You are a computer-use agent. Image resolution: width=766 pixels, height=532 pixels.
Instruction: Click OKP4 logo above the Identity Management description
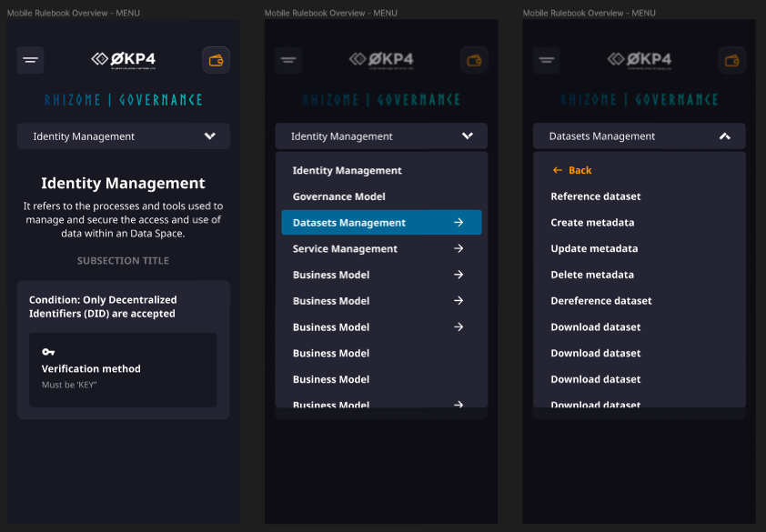click(124, 60)
